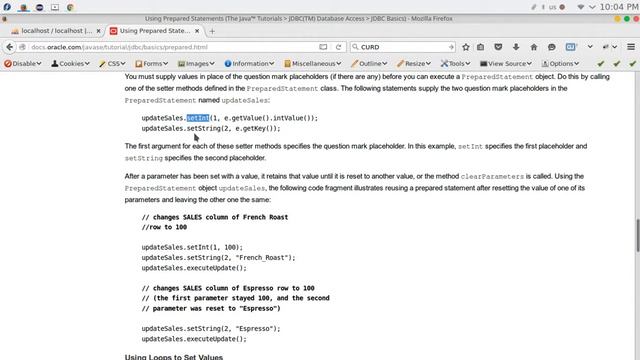Open the Information web developer menu

249,64
